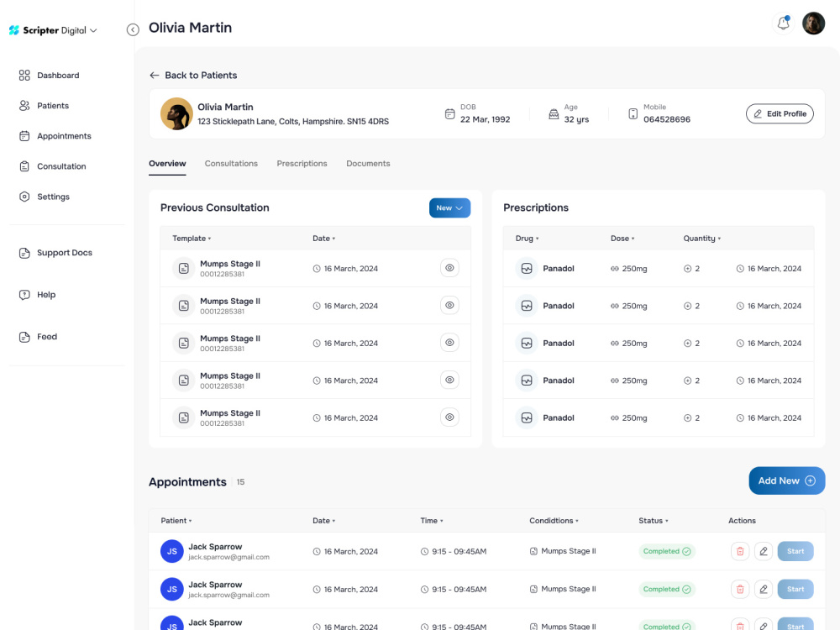Sort by Template column in Previous Consultation
Viewport: 840px width, 630px height.
[192, 239]
